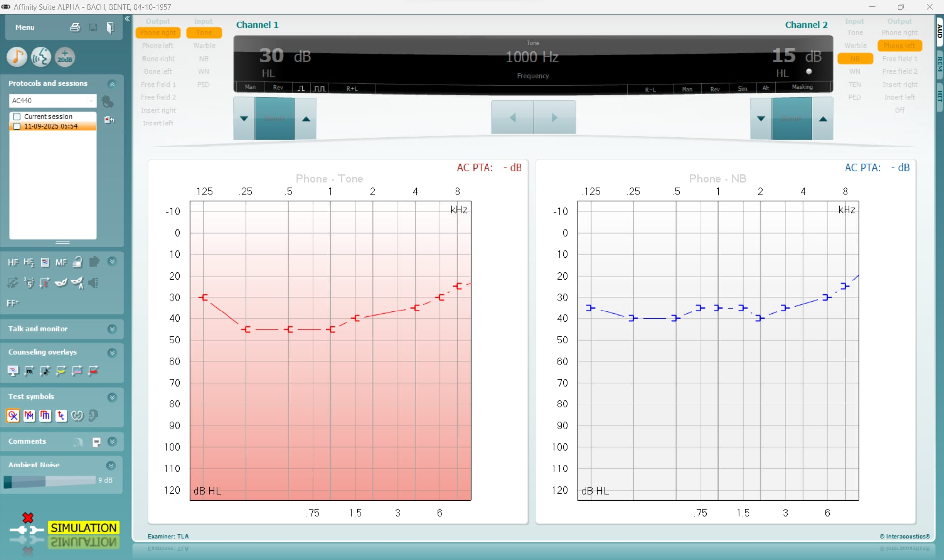Expand the Counseling overlays section
This screenshot has height=560, width=944.
tap(112, 352)
